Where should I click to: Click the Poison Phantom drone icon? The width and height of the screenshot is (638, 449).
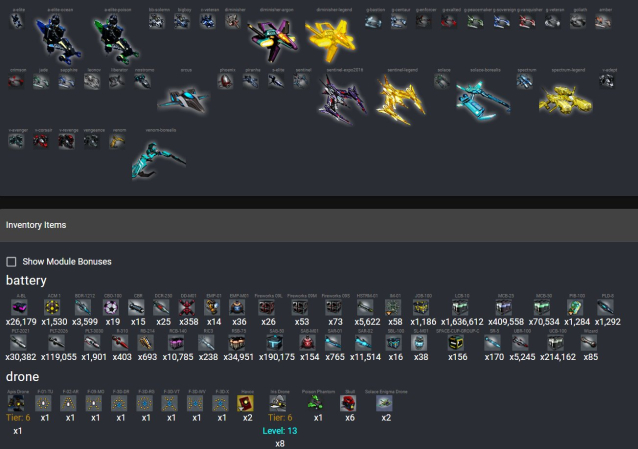(316, 403)
